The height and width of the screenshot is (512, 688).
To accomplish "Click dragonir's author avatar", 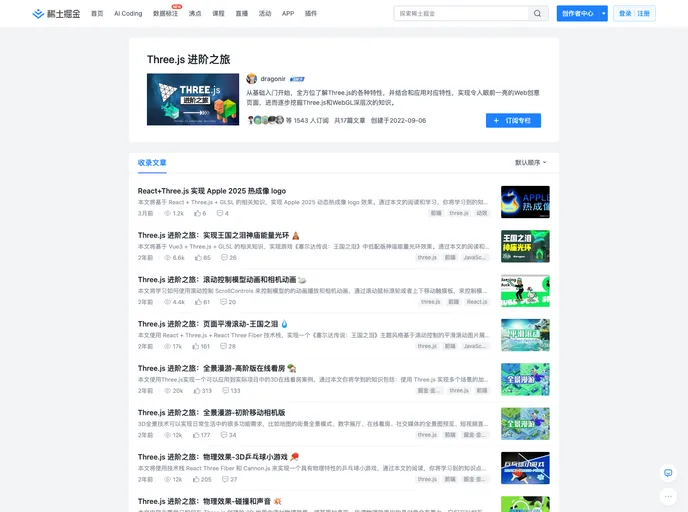I will pos(252,78).
